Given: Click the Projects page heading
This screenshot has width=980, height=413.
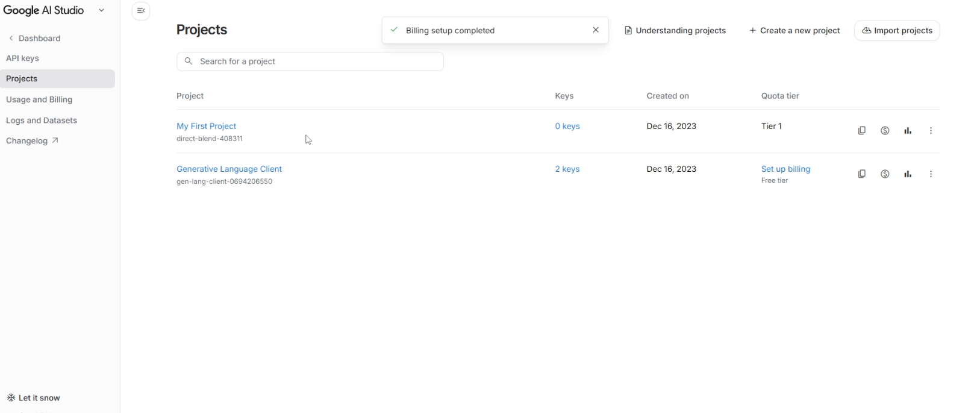Looking at the screenshot, I should (202, 30).
